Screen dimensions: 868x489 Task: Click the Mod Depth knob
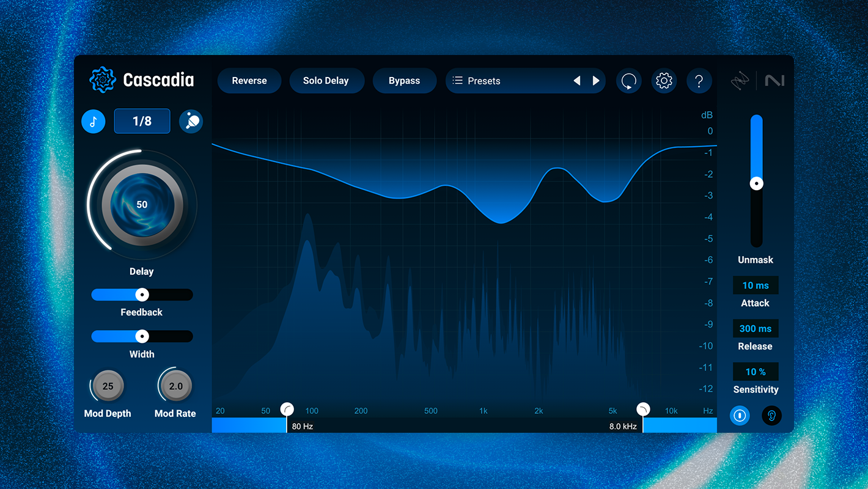tap(108, 386)
